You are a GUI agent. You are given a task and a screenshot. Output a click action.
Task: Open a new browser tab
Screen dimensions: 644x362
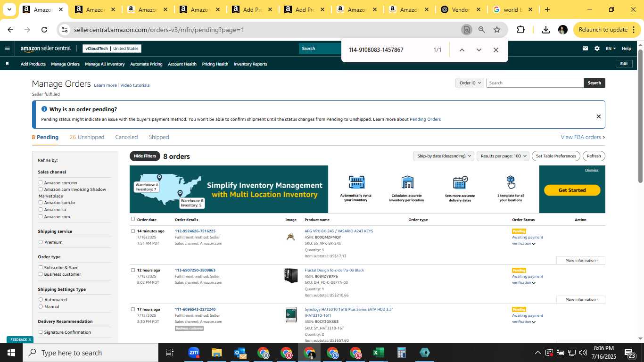[x=547, y=9]
